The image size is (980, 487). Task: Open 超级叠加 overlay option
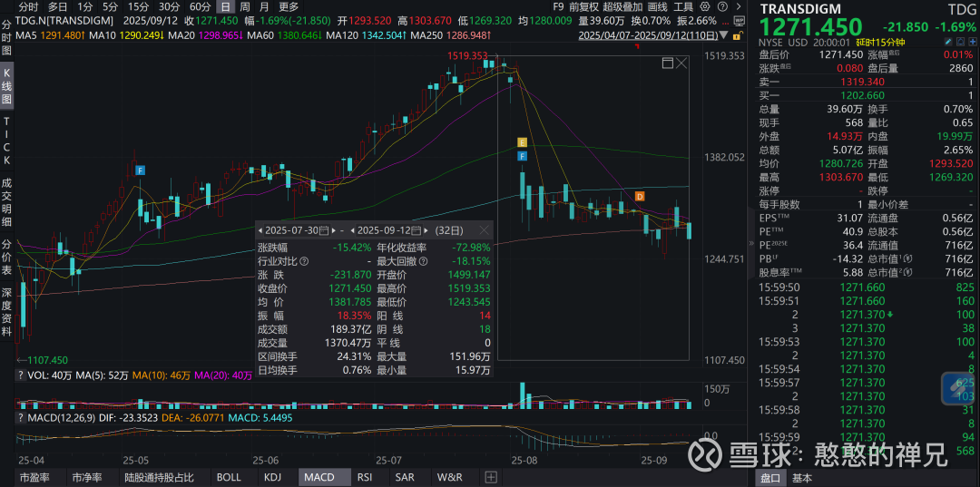coord(622,7)
